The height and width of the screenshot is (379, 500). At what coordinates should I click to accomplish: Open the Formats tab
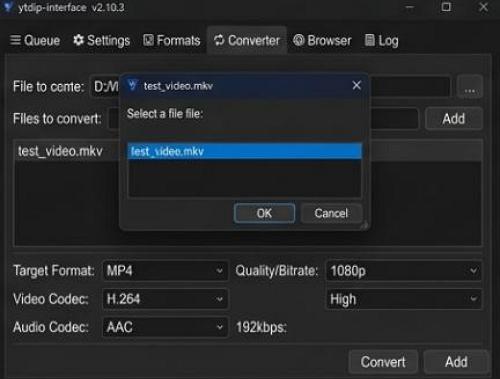pyautogui.click(x=172, y=41)
